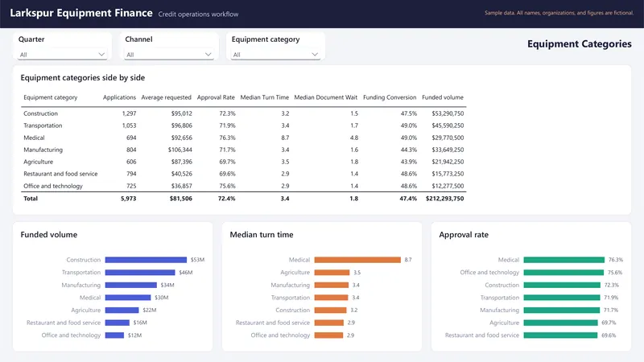Click the $212,293,750 total funded volume
Viewport: 644px width, 362px height.
point(445,198)
